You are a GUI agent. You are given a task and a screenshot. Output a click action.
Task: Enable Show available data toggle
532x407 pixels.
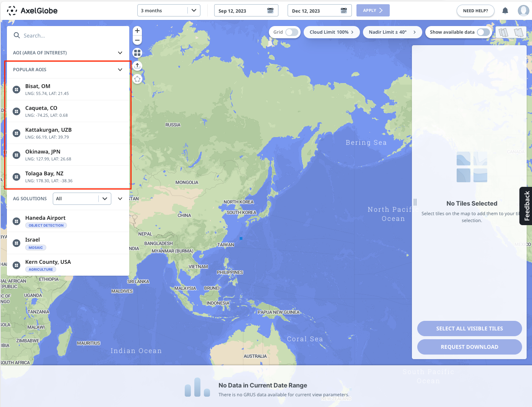point(483,32)
